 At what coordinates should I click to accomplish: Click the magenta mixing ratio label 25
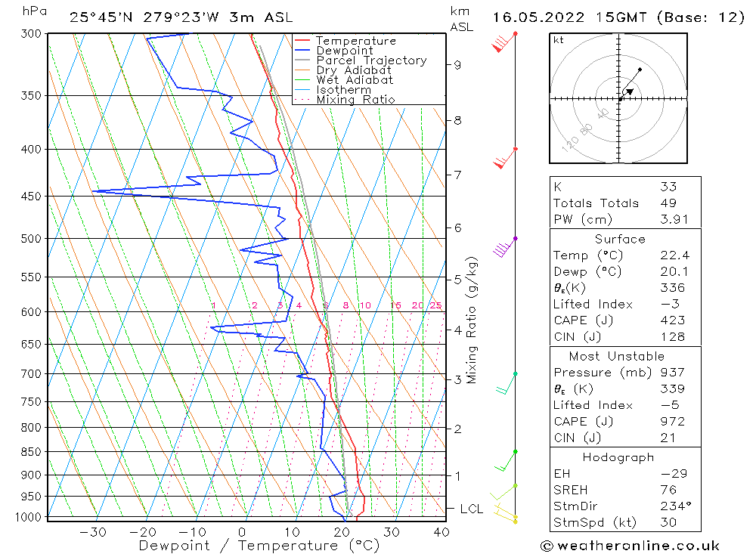[436, 305]
